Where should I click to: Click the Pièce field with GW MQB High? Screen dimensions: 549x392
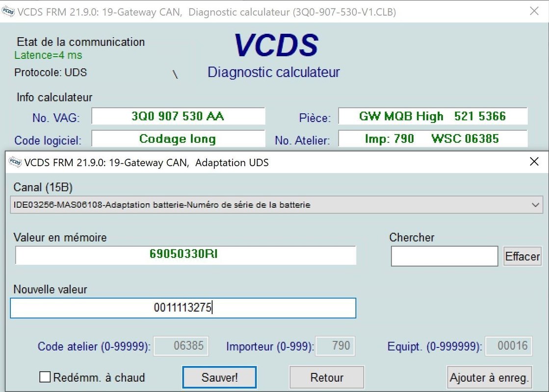pos(433,117)
